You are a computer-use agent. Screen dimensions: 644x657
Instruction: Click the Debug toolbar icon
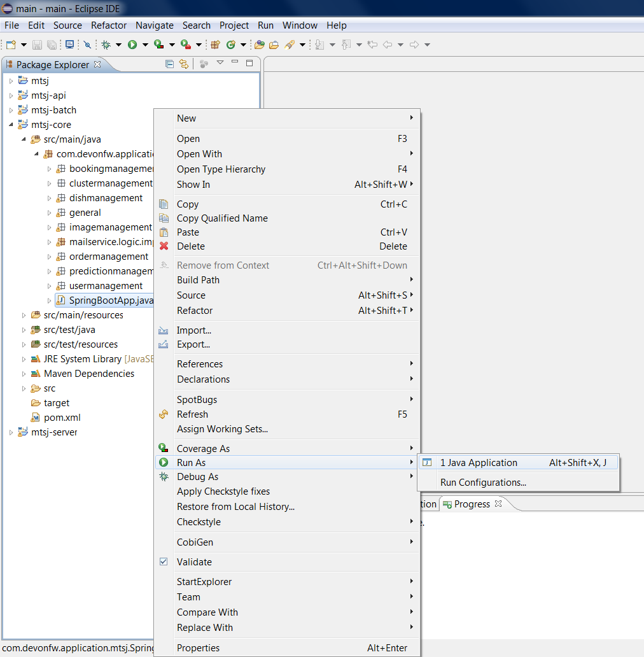pos(106,45)
